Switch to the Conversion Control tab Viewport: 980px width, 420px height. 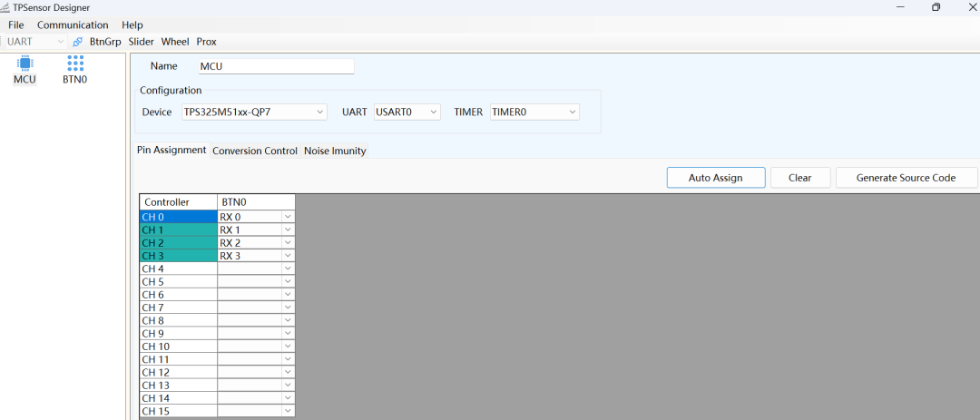pyautogui.click(x=255, y=151)
